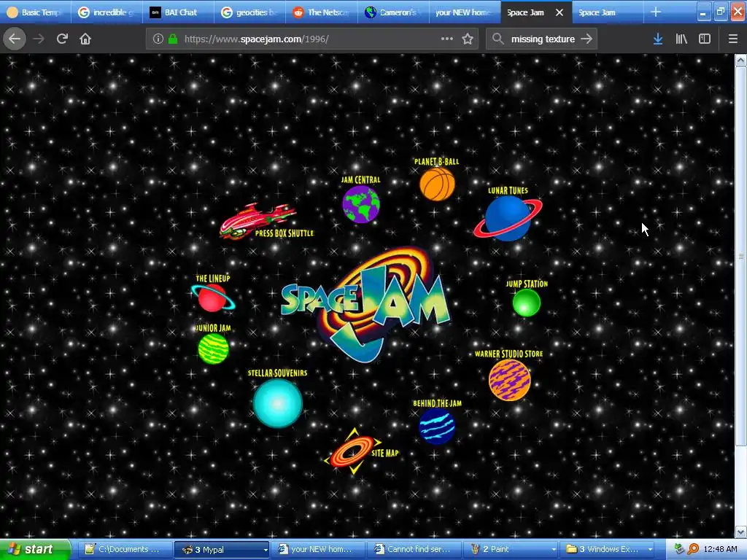Click the central Space Jam logo

[x=366, y=304]
